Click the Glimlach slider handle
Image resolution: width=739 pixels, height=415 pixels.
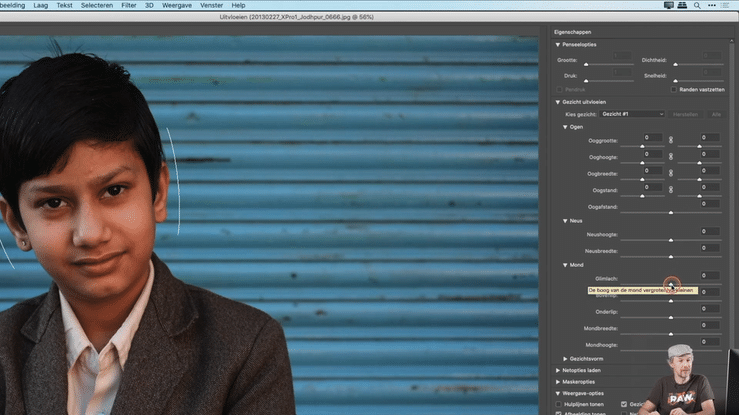[x=671, y=285]
